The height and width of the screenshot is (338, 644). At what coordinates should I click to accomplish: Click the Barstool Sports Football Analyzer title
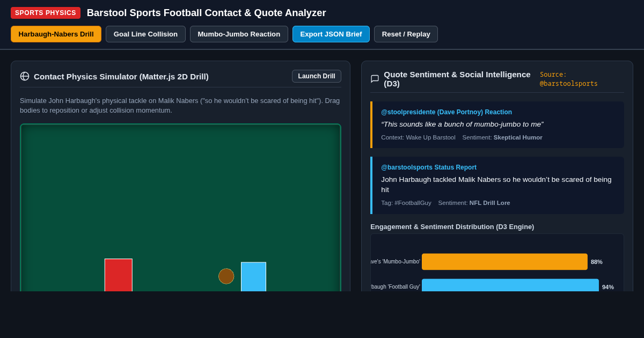[x=207, y=13]
